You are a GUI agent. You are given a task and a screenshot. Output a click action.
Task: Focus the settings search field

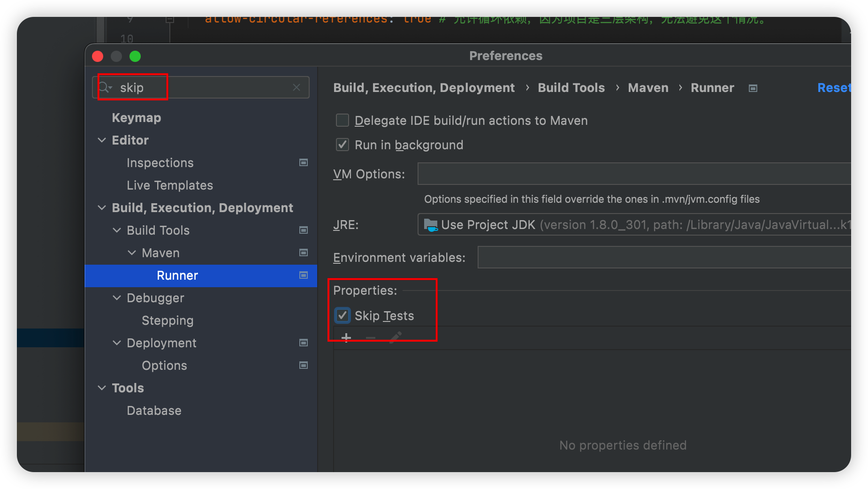coord(202,87)
